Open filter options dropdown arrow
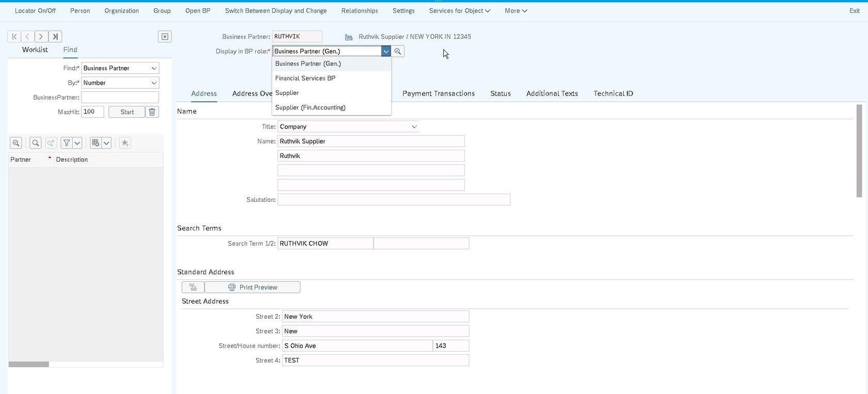Screen dimensions: 868x394 [78, 143]
